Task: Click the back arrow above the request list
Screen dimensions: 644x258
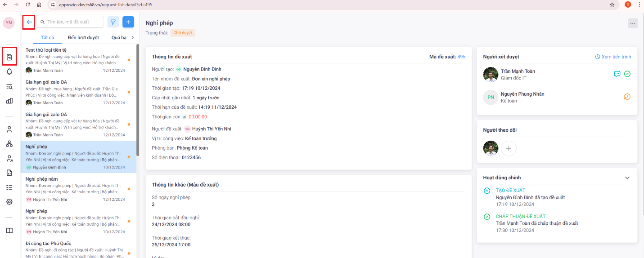Action: coord(29,22)
